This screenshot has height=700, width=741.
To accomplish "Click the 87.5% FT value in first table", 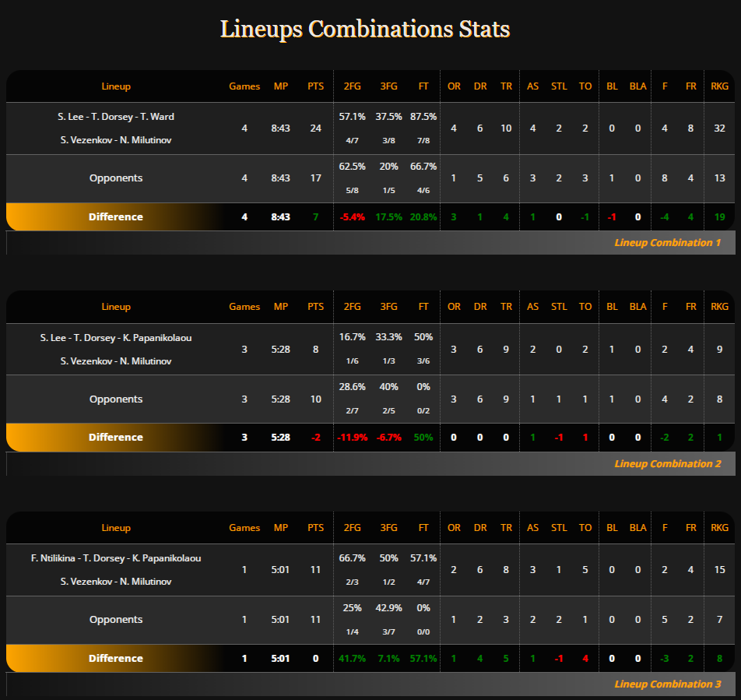I will [423, 117].
